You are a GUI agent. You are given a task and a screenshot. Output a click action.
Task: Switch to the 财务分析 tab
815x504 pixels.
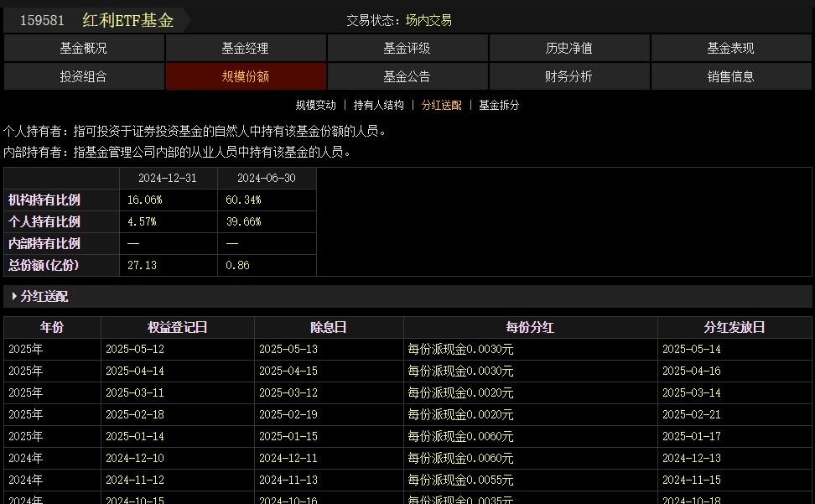tap(569, 76)
